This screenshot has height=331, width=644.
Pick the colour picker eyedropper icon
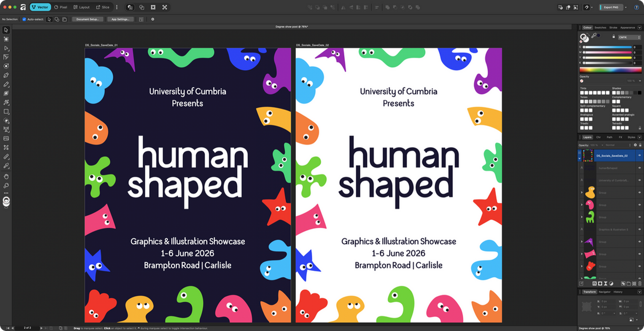tap(594, 36)
